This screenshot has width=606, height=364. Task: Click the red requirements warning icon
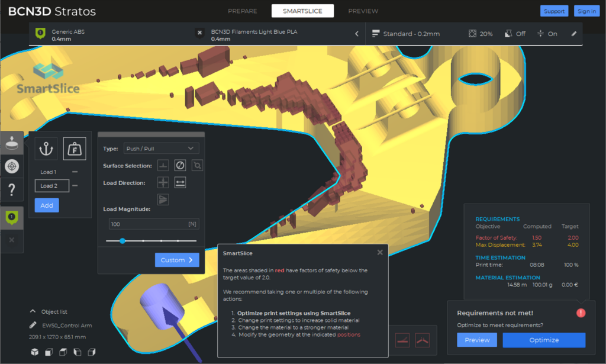coord(581,313)
